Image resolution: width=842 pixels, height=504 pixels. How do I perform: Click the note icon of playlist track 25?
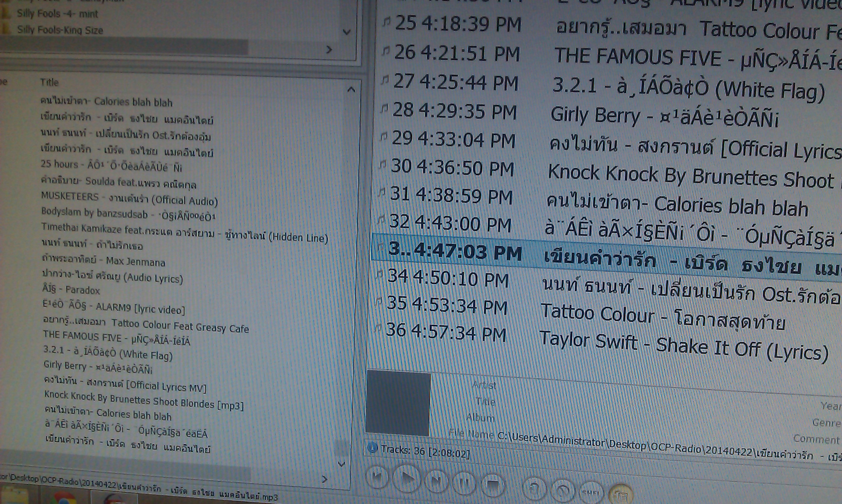tap(387, 21)
